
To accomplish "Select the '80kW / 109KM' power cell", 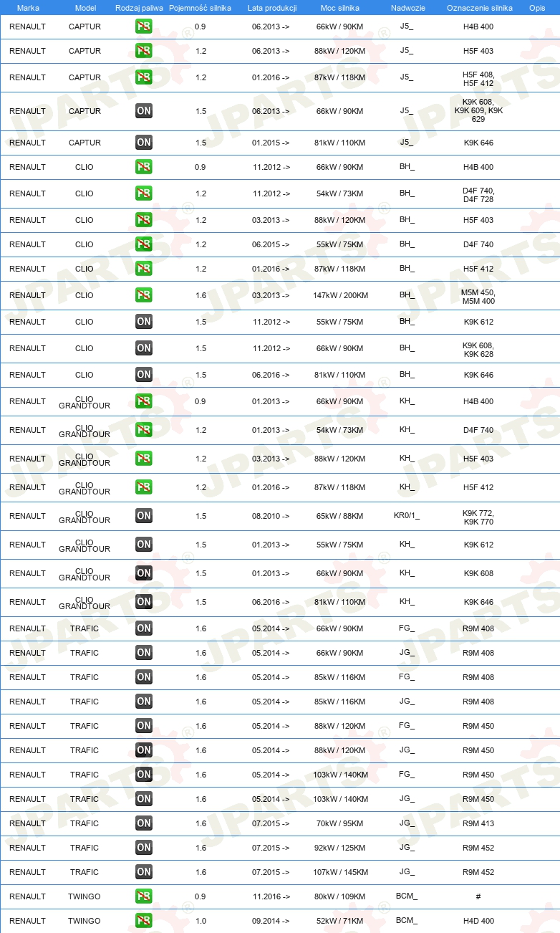I will point(340,896).
